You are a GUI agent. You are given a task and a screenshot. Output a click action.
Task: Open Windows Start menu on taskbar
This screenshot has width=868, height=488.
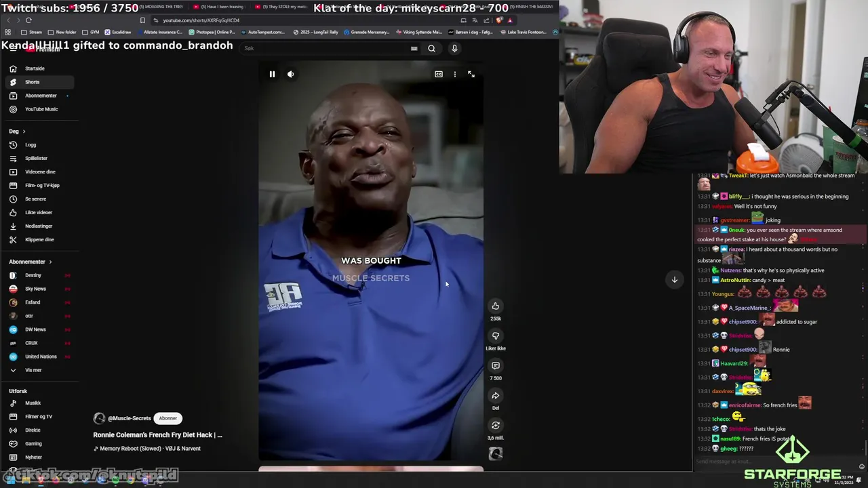[10, 480]
